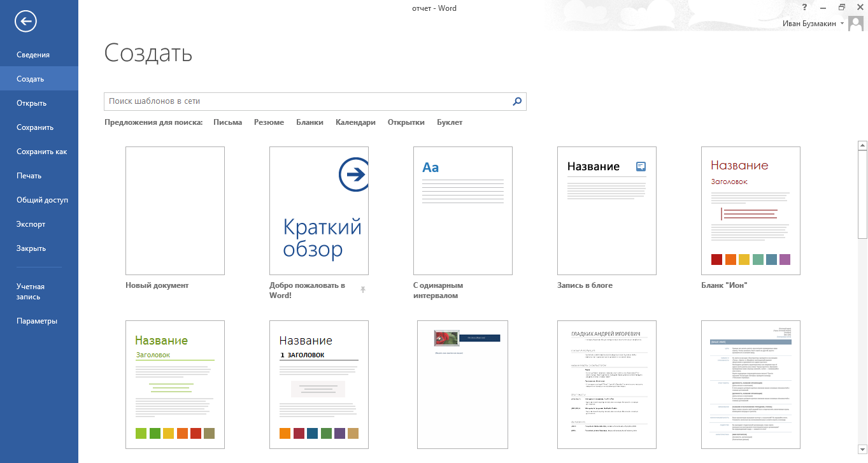This screenshot has height=463, width=868.
Task: Open the Help question mark icon
Action: pos(804,8)
